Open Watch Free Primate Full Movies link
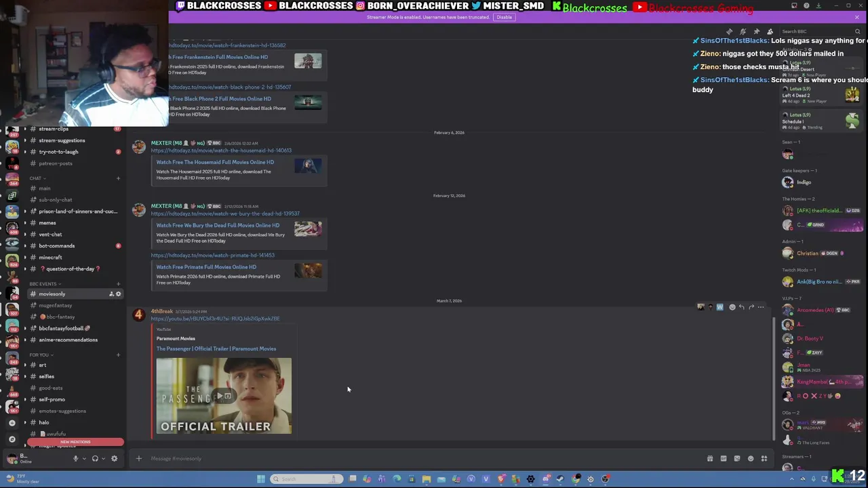Screen dimensions: 868x488 (x=206, y=267)
